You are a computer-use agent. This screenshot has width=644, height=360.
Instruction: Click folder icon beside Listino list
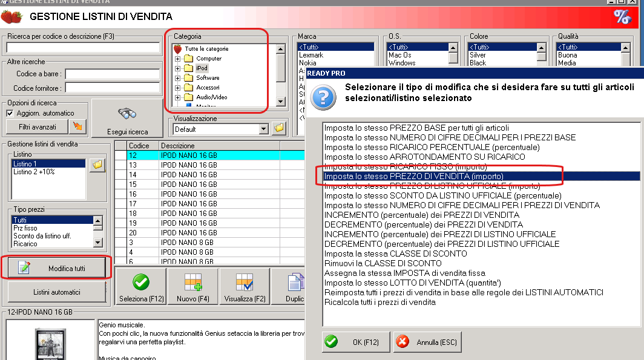click(x=97, y=165)
